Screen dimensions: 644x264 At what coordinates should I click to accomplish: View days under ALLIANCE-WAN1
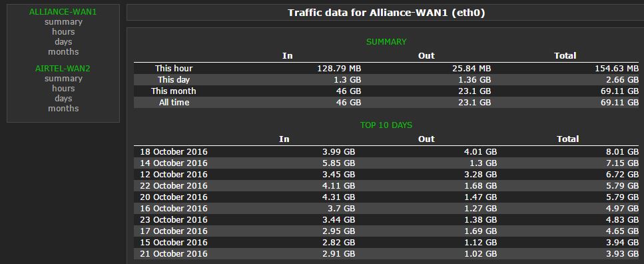(63, 41)
